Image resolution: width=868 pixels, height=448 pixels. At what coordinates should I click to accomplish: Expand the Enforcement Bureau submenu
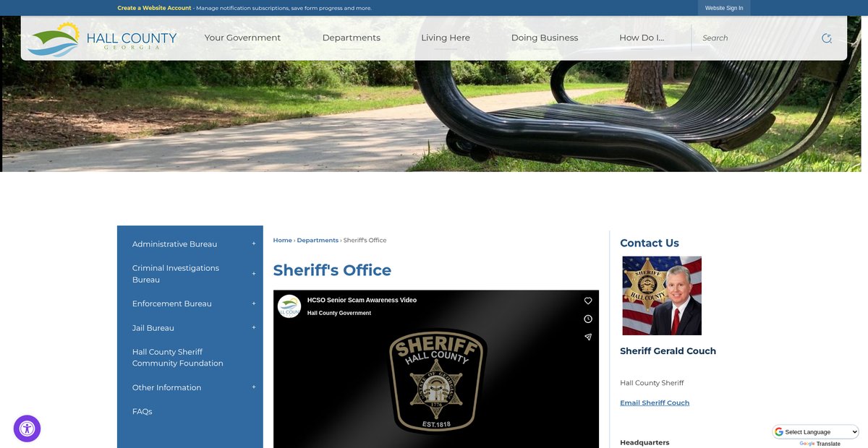(x=254, y=303)
